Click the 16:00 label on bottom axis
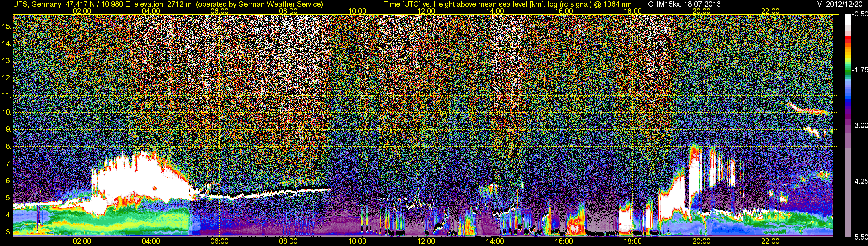This screenshot has height=246, width=868. point(564,241)
